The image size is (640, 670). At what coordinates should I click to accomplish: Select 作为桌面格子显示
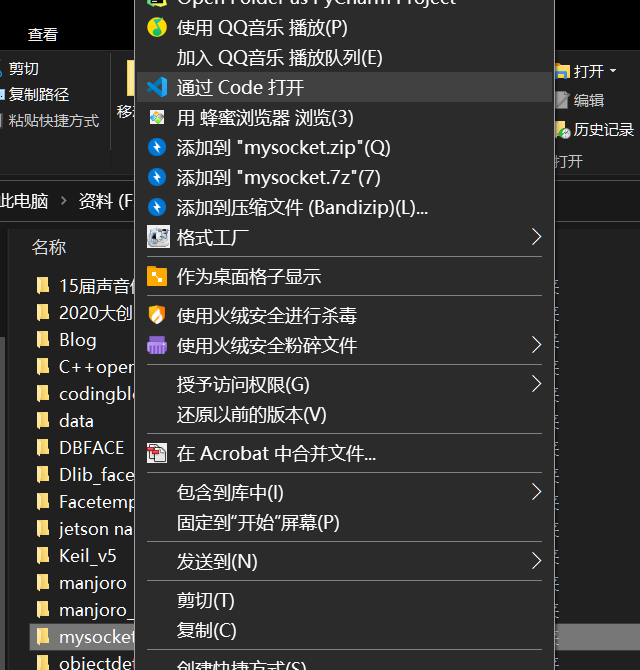coord(344,276)
